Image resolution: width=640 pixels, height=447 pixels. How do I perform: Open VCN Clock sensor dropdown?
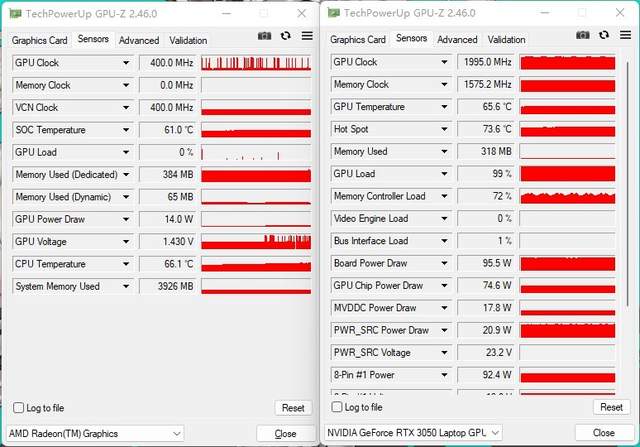pyautogui.click(x=126, y=108)
